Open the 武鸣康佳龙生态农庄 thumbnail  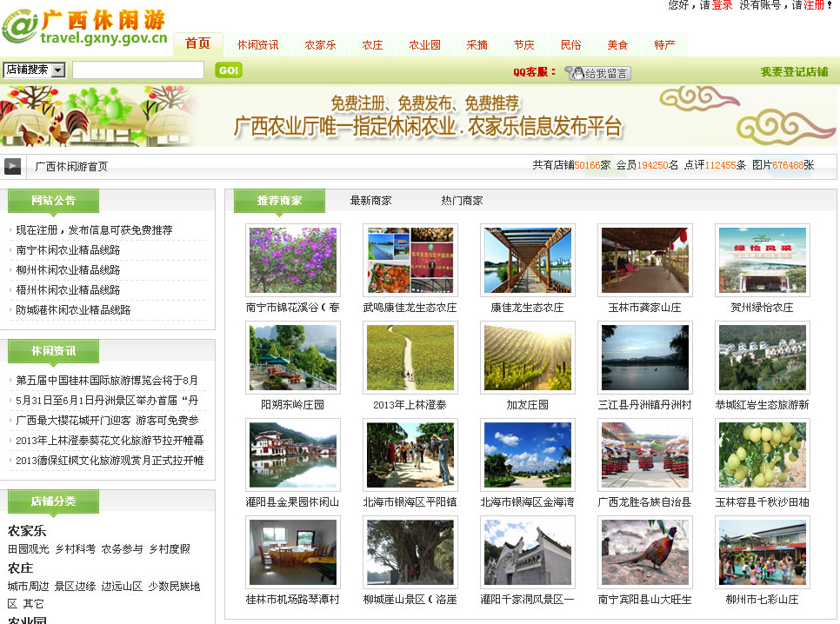410,261
